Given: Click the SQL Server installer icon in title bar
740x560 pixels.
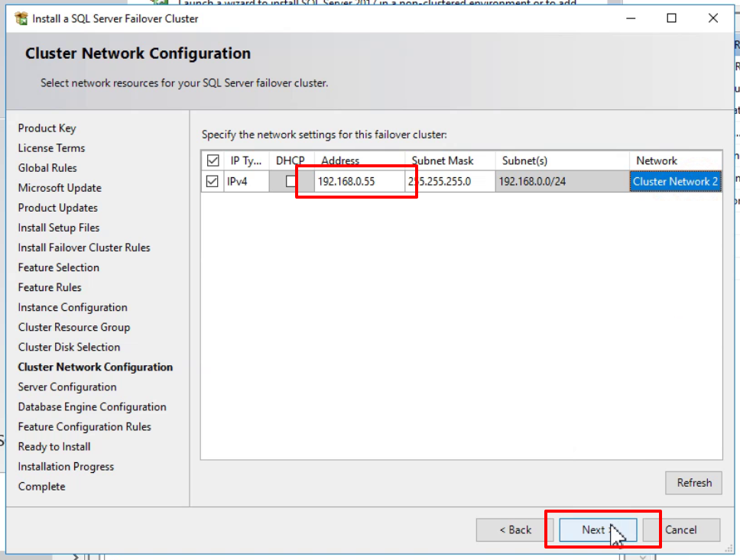Looking at the screenshot, I should coord(21,18).
